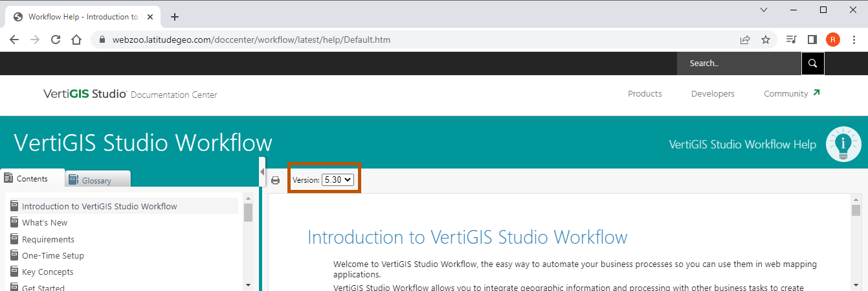Click the book icon beside Requirements
This screenshot has height=291, width=868.
[x=14, y=239]
